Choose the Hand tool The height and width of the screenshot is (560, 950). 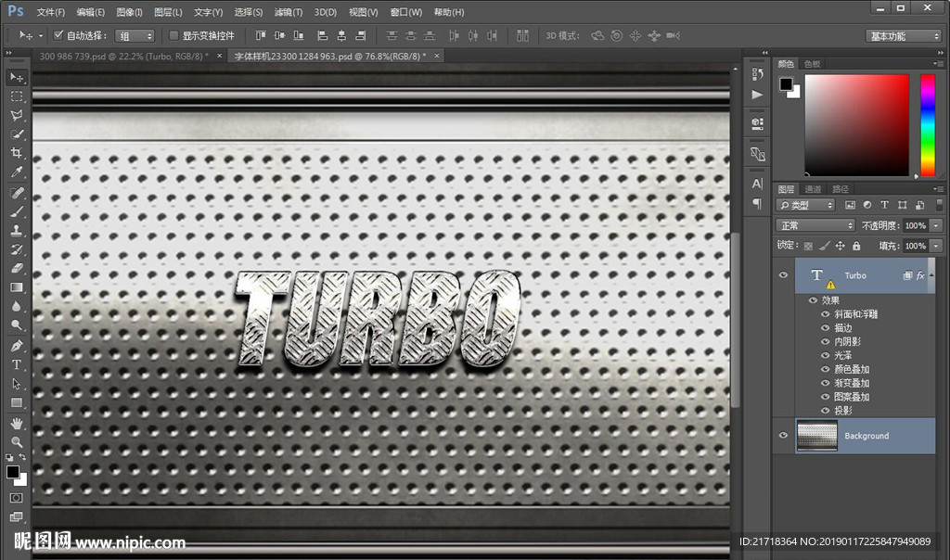tap(17, 423)
